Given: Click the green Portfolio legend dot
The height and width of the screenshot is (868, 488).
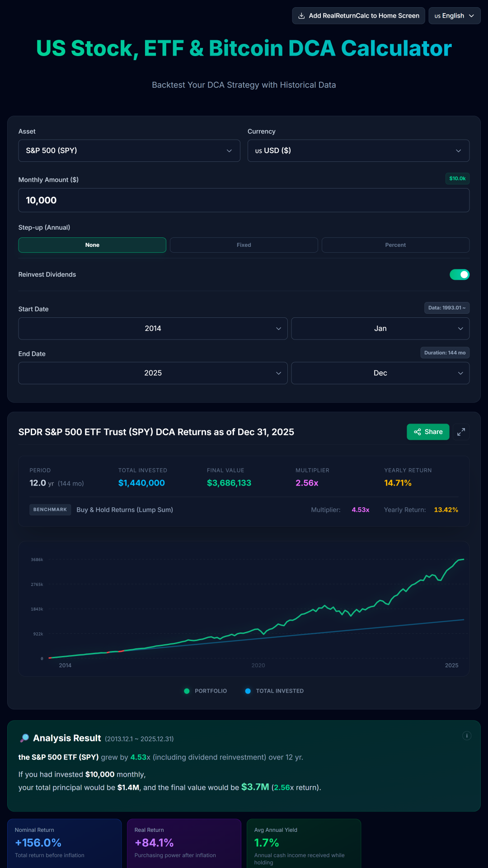Looking at the screenshot, I should tap(187, 691).
